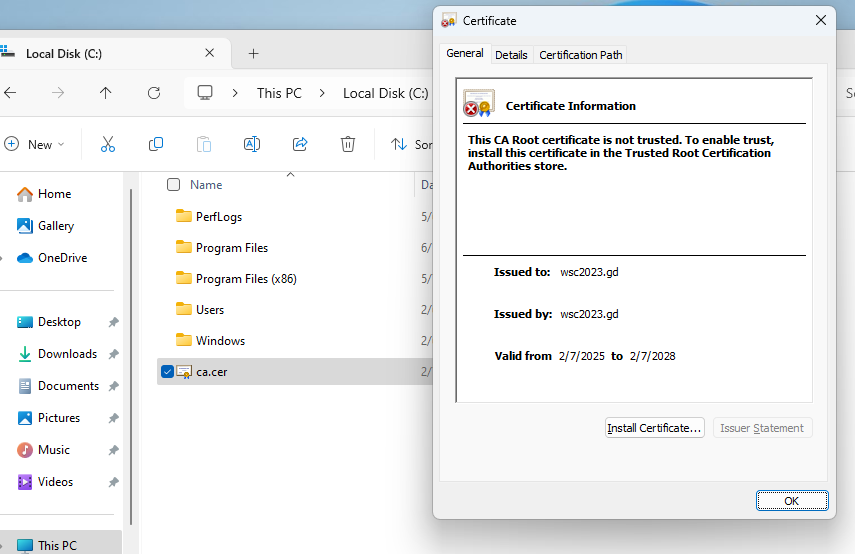Expand the chevron before This PC breadcrumb
This screenshot has height=554, width=855.
235,93
